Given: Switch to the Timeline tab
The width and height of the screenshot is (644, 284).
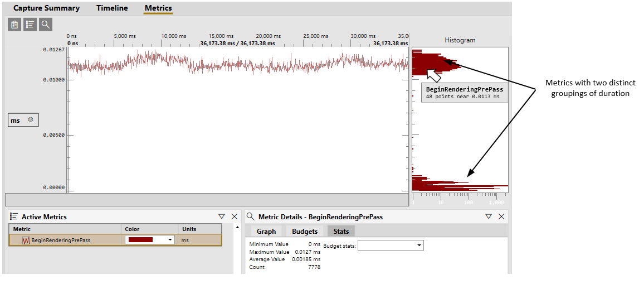Looking at the screenshot, I should [x=112, y=8].
